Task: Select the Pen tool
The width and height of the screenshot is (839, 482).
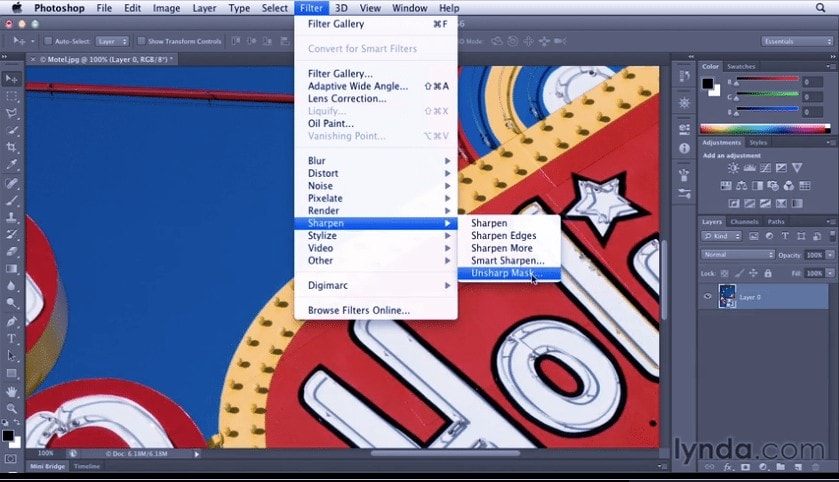Action: (11, 322)
